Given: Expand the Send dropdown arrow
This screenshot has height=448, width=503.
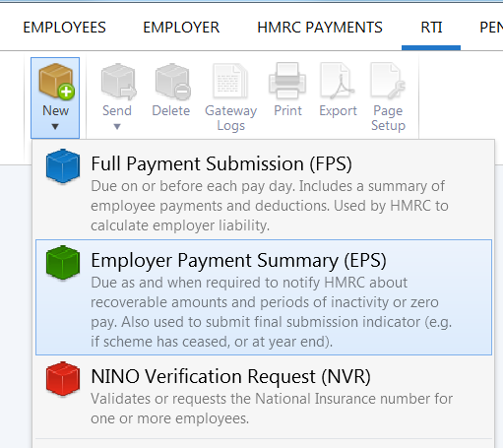Looking at the screenshot, I should [x=117, y=127].
